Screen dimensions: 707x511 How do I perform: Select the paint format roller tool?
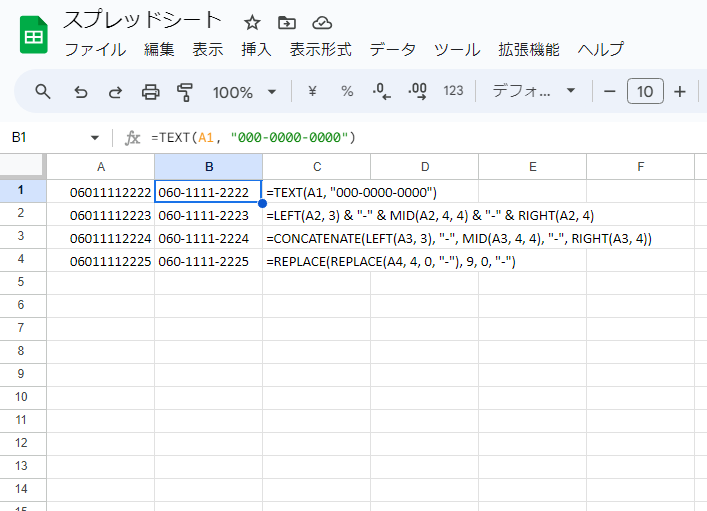185,92
